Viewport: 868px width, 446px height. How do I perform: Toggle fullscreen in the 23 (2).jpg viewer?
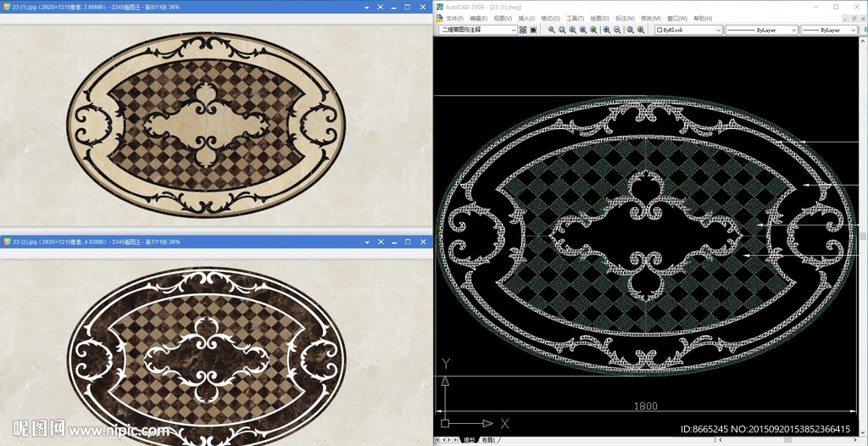[381, 243]
